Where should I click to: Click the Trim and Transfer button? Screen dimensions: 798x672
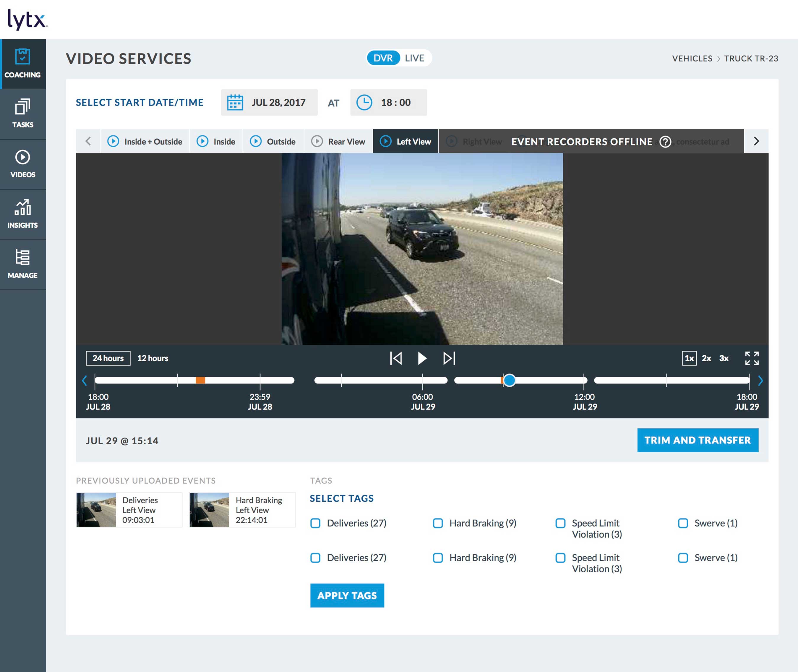click(698, 440)
